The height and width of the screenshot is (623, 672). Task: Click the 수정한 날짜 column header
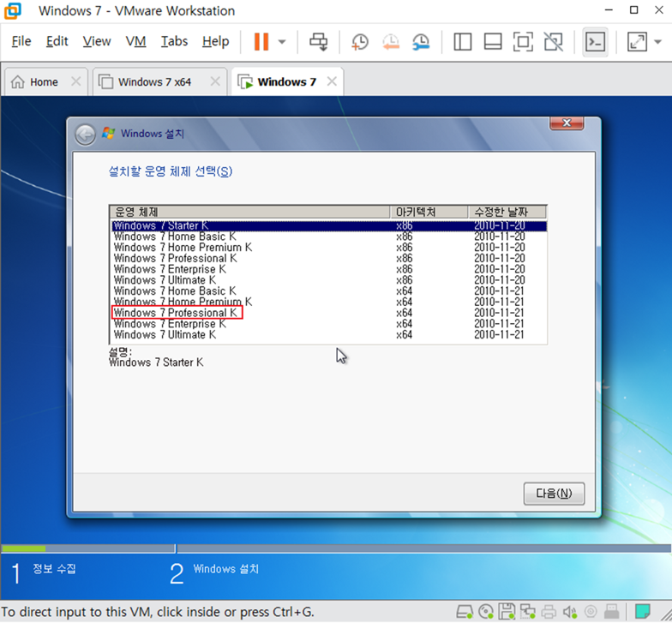507,212
